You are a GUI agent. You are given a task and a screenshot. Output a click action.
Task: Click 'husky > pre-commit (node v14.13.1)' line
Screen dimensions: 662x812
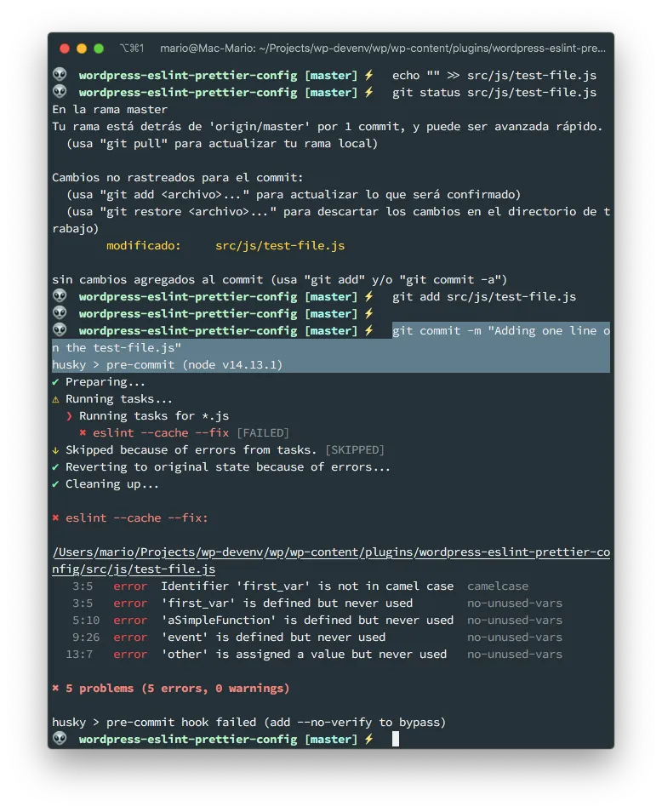tap(167, 364)
